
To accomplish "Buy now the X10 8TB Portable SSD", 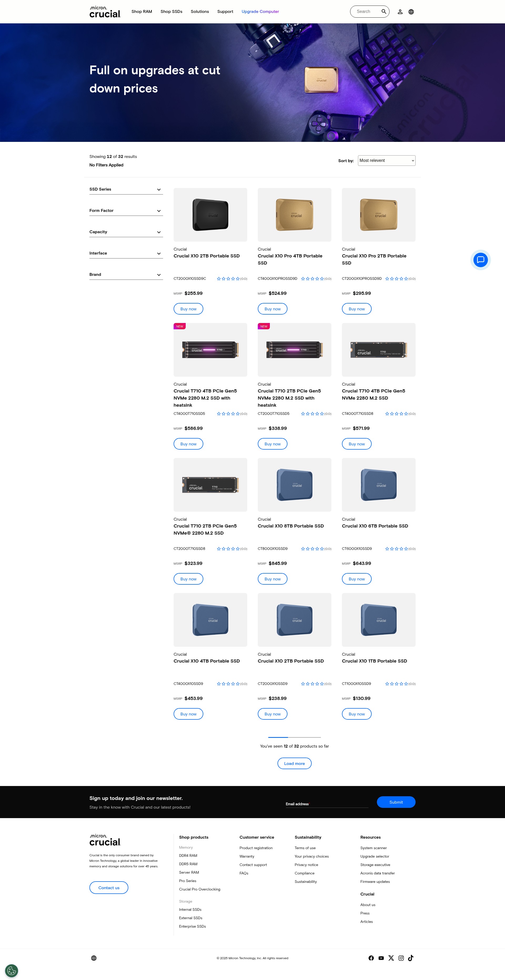I will 272,579.
